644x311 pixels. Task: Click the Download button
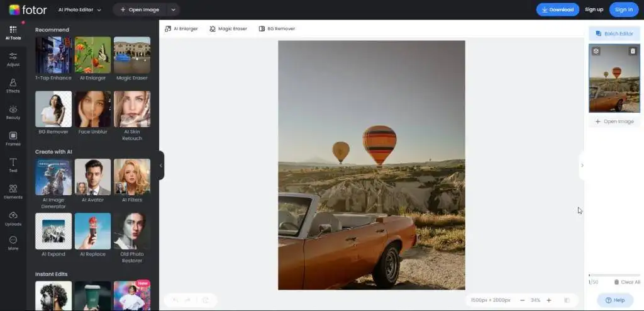[x=557, y=10]
